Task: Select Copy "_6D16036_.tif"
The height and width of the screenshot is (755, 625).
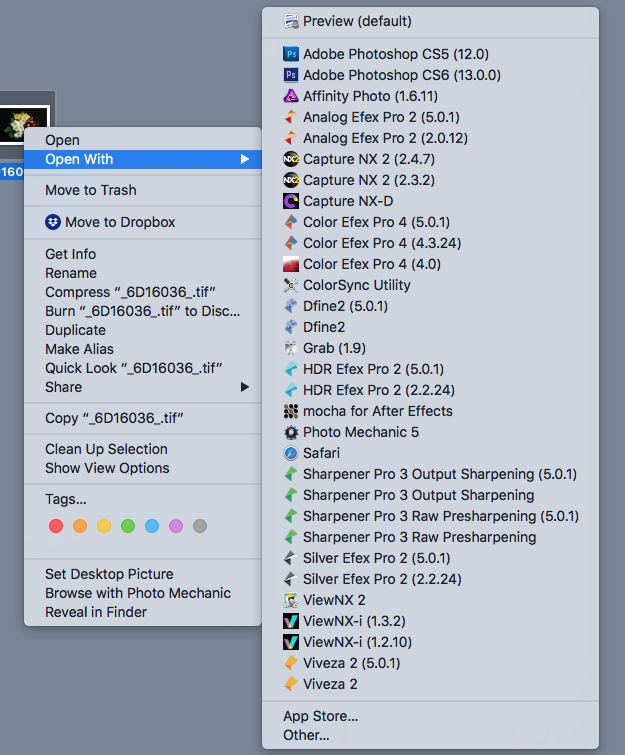Action: click(x=143, y=418)
